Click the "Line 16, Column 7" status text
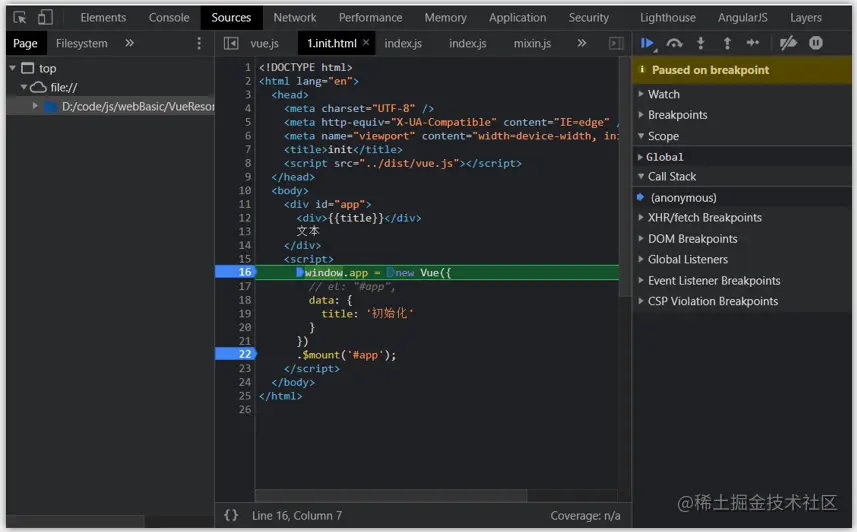Screen dimensions: 857x532 click(x=297, y=516)
